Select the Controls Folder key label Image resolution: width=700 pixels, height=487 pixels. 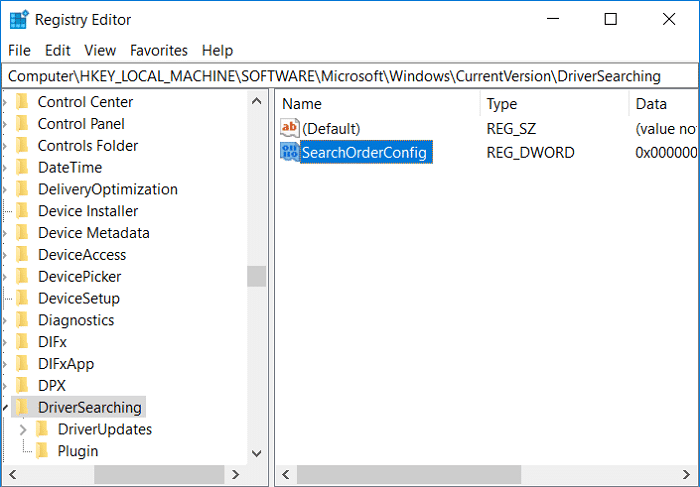coord(88,146)
